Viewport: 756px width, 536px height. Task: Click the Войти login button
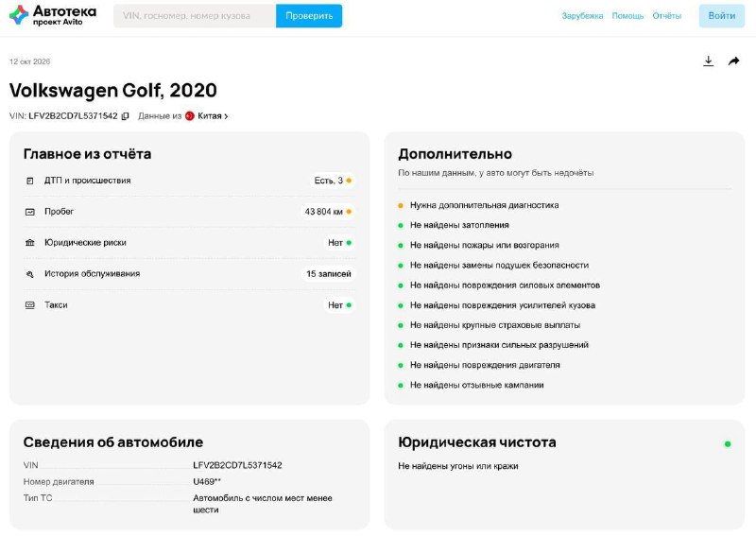(x=722, y=16)
